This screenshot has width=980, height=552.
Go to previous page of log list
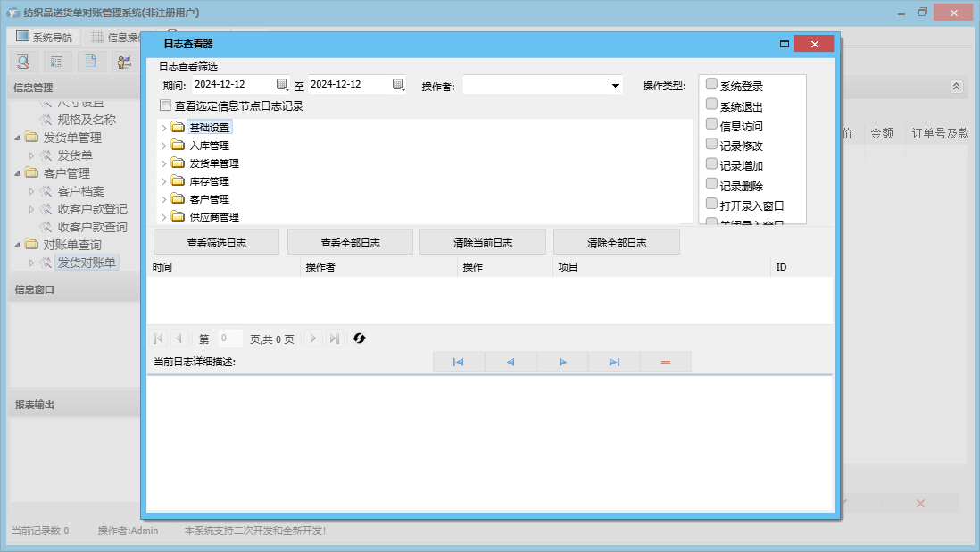[179, 339]
